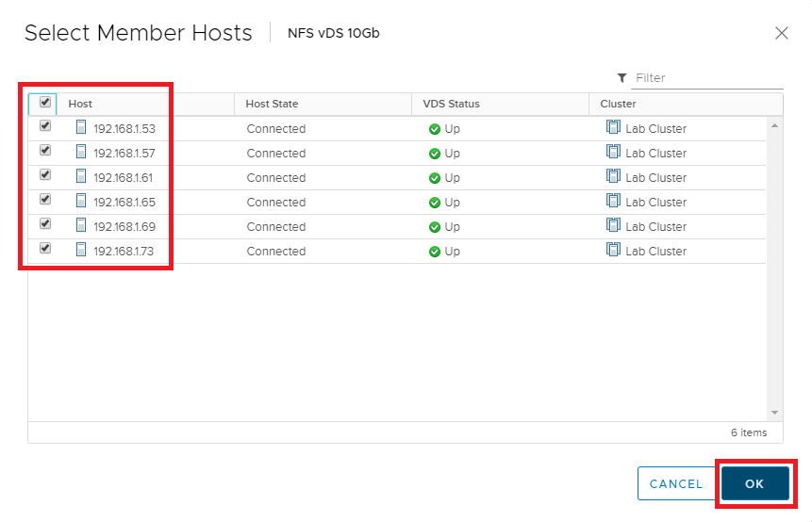Screen dimensions: 812x522
Task: Click the host icon beside 192.168.1.61
Action: [81, 177]
